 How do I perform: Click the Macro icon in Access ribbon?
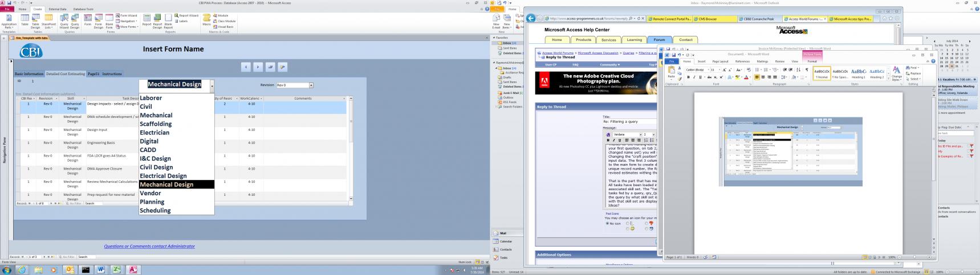(x=206, y=20)
